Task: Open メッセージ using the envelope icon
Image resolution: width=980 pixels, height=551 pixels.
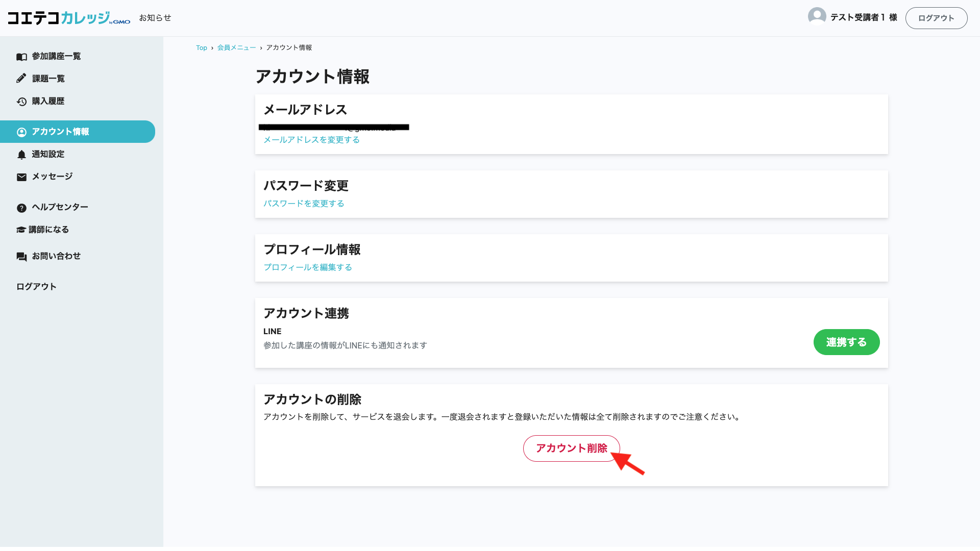Action: [x=21, y=177]
